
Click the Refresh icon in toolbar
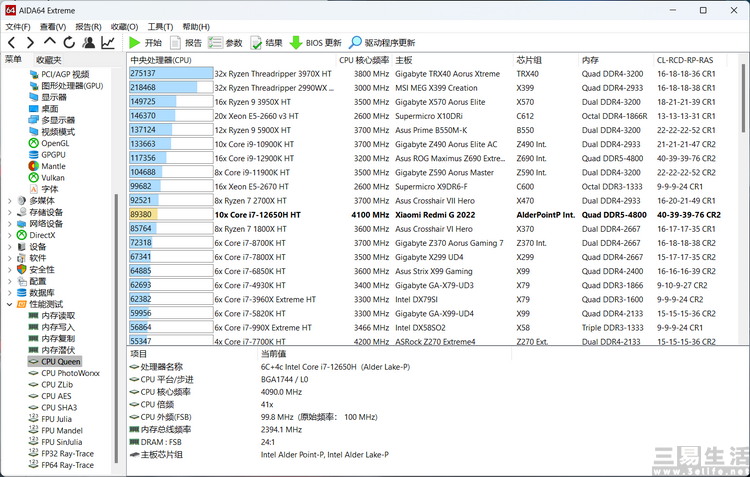(69, 43)
